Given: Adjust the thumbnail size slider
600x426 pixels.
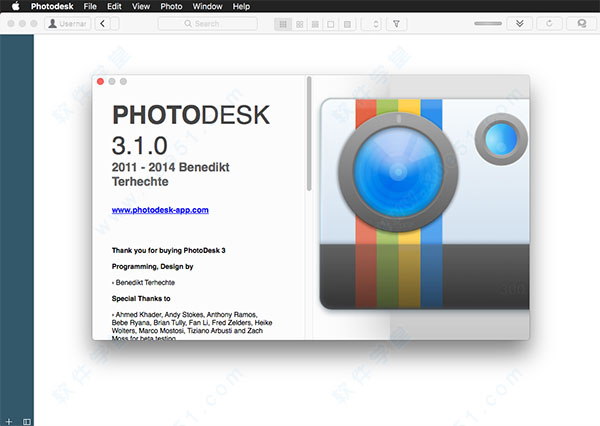Looking at the screenshot, I should [488, 23].
